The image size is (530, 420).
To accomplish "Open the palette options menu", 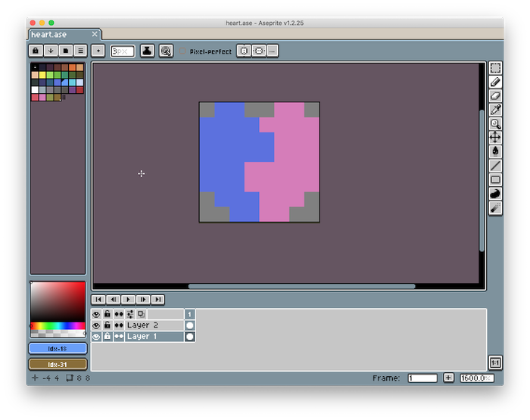I will tap(79, 51).
